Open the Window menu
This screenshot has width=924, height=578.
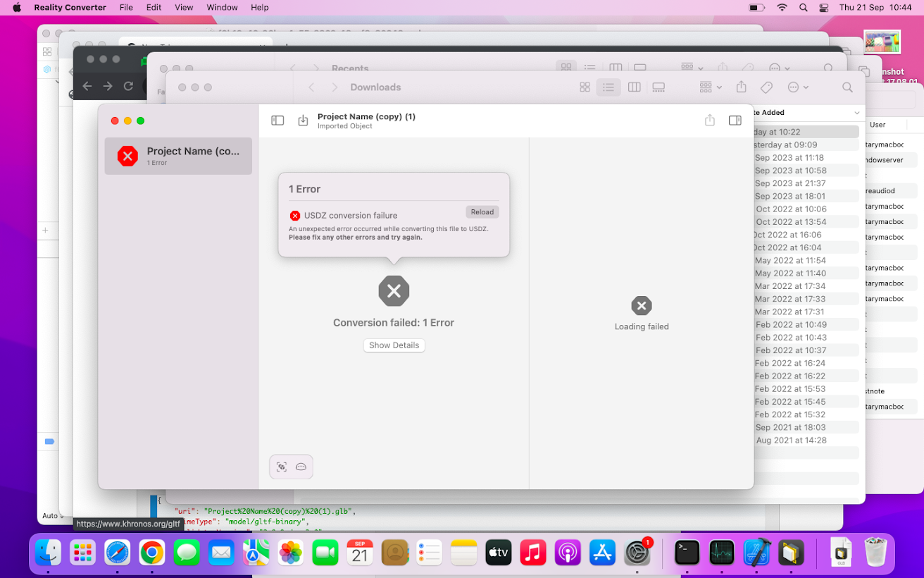point(222,8)
